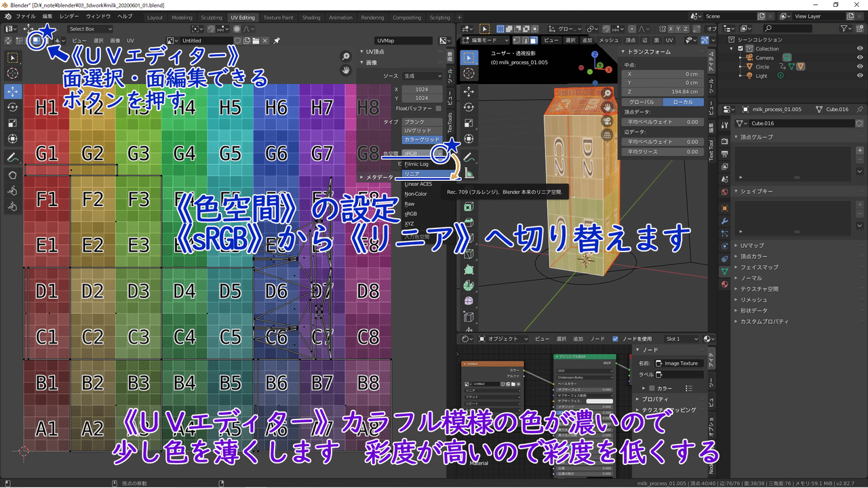Open the Object Data green triangle tab
The height and width of the screenshot is (488, 868).
click(x=725, y=271)
